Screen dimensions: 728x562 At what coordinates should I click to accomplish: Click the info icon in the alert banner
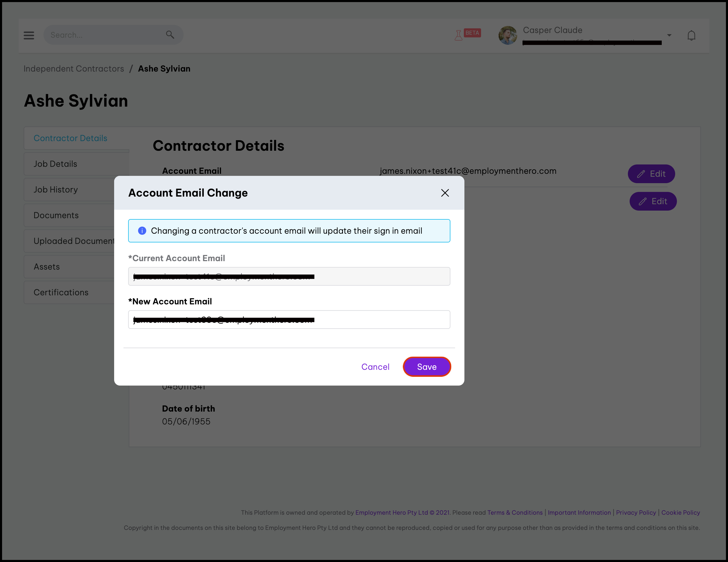tap(142, 231)
